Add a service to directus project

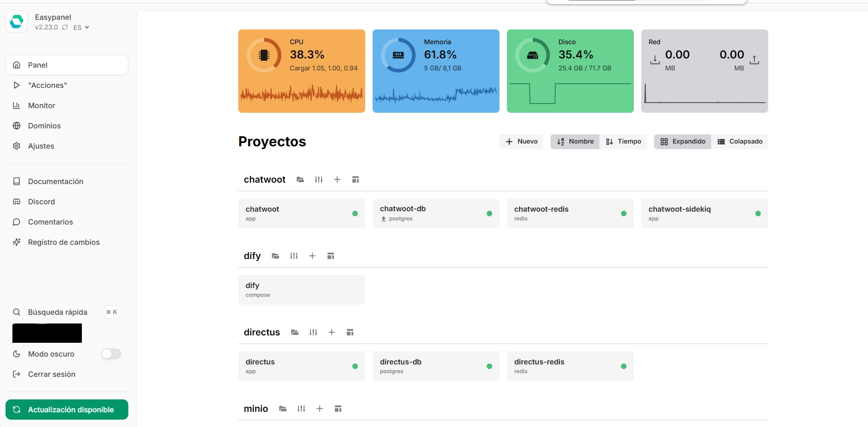coord(332,332)
